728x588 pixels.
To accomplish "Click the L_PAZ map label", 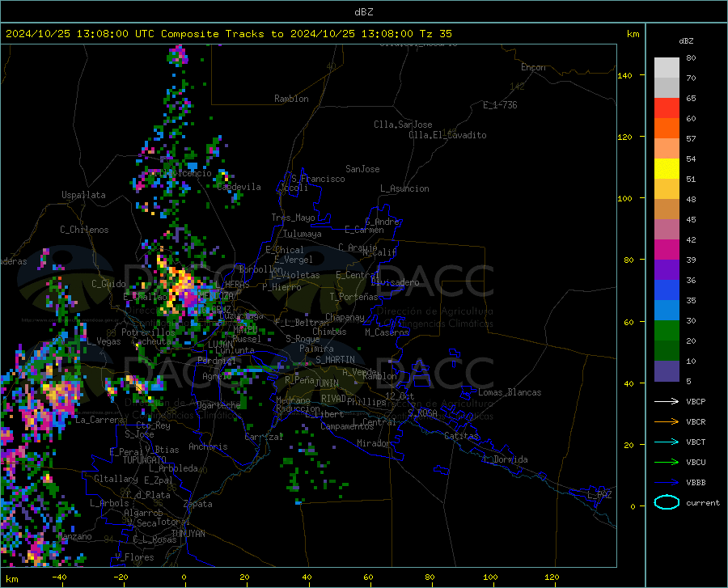I will pyautogui.click(x=599, y=495).
